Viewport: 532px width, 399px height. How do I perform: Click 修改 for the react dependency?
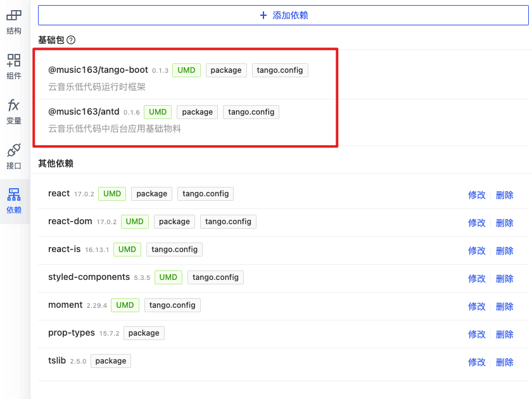pyautogui.click(x=477, y=195)
